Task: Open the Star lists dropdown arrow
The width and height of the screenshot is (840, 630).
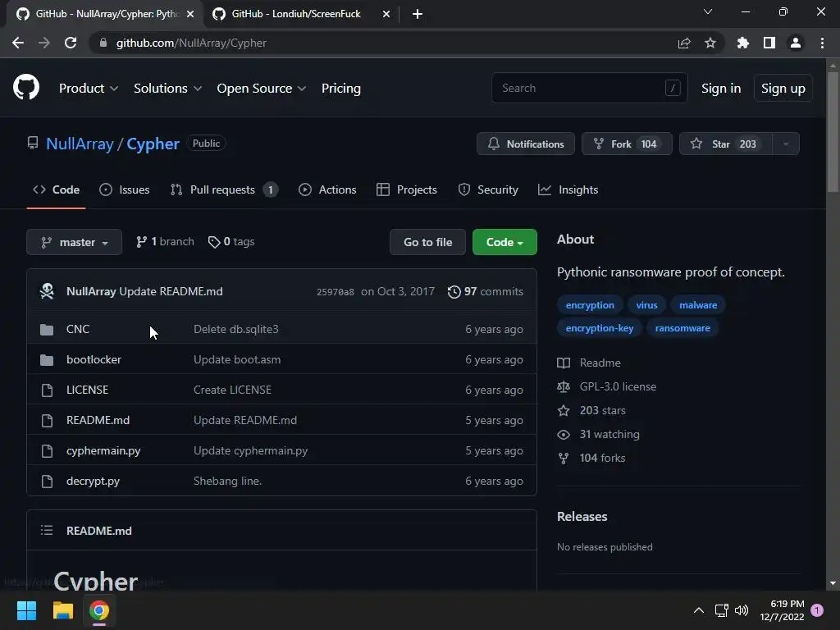Action: coord(786,144)
